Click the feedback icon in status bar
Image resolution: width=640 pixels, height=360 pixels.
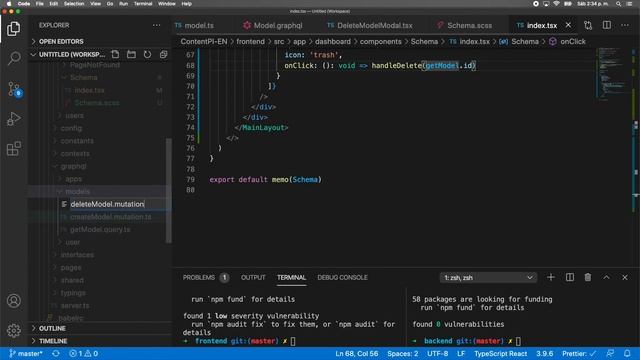[x=610, y=353]
